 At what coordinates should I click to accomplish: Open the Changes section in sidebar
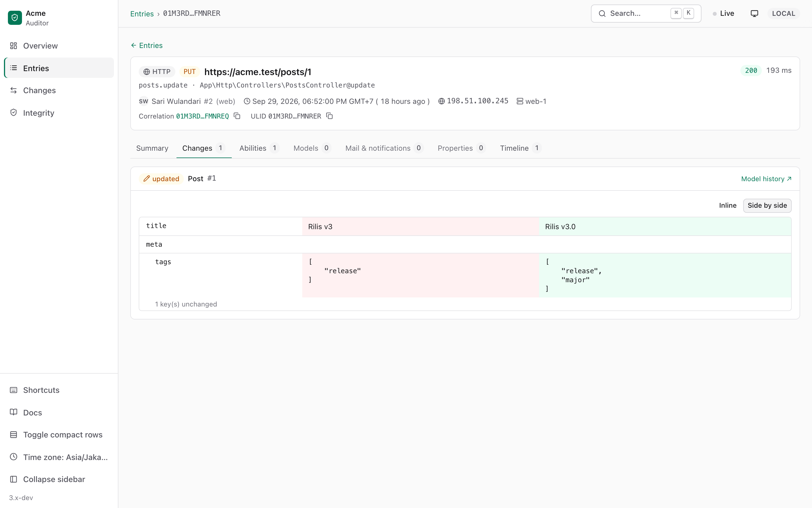(x=59, y=90)
